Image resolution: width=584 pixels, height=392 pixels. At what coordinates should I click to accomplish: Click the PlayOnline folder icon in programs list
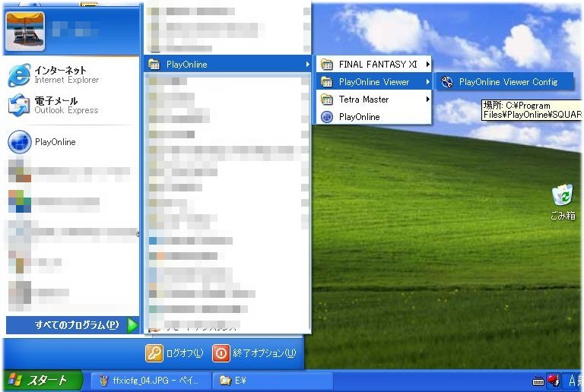154,65
